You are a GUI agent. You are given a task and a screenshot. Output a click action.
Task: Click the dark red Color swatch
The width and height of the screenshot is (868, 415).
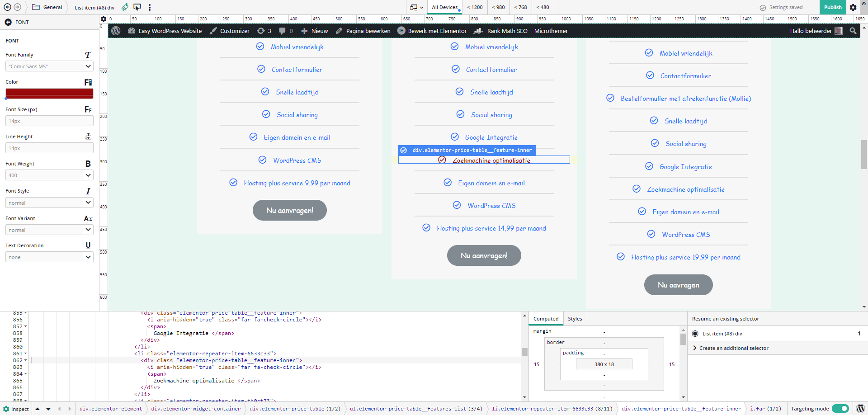(49, 94)
